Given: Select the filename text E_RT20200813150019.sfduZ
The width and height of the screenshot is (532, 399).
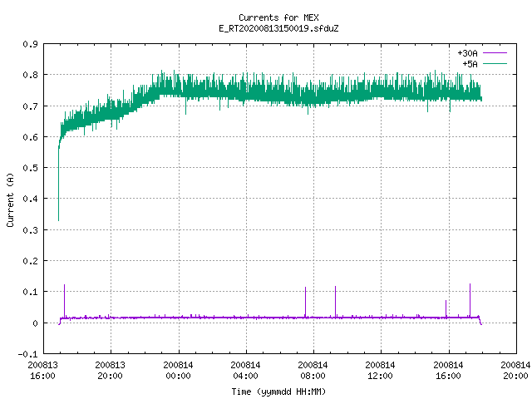Looking at the screenshot, I should pos(278,28).
